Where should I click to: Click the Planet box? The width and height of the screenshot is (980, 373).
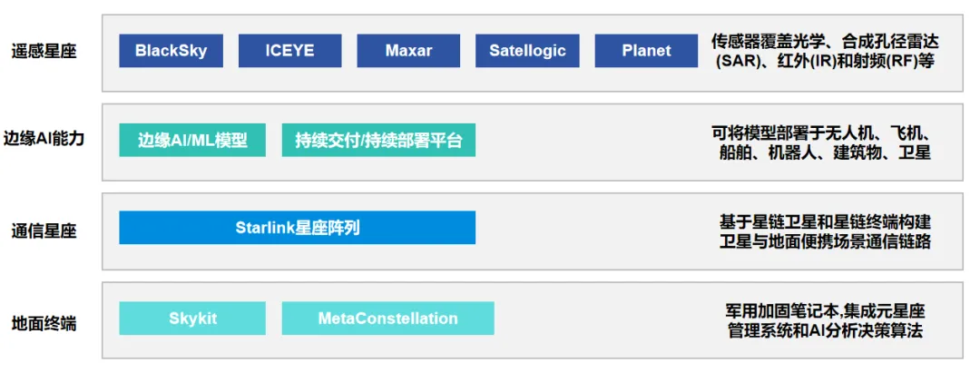[x=646, y=51]
